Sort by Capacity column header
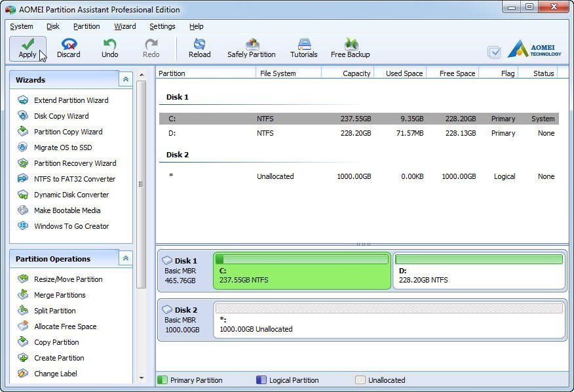The height and width of the screenshot is (392, 574). (x=347, y=73)
